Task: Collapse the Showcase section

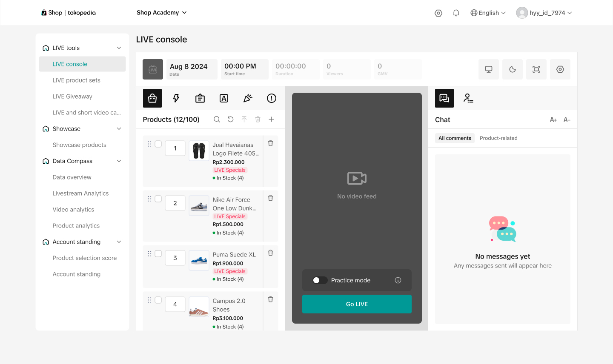Action: pos(119,129)
